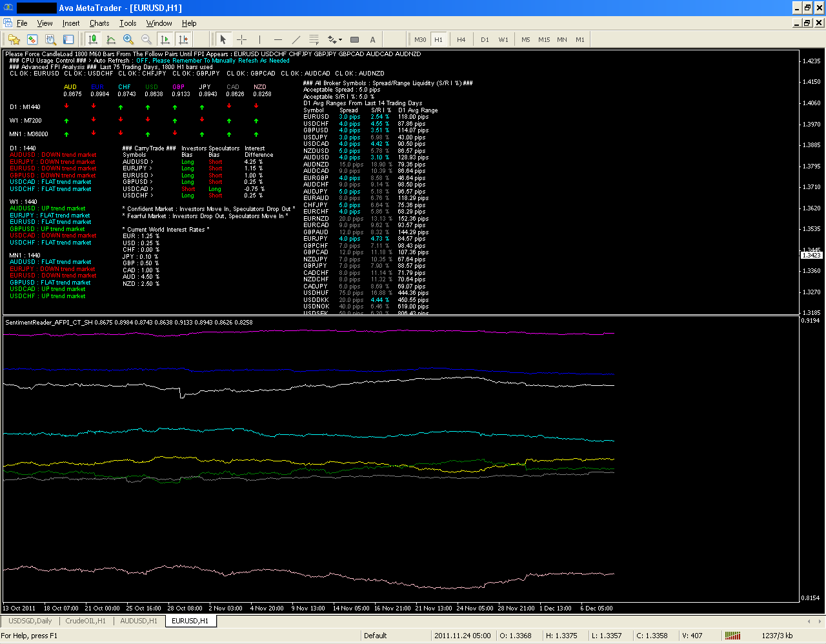Toggle chart auto scroll
826x644 pixels.
point(165,39)
